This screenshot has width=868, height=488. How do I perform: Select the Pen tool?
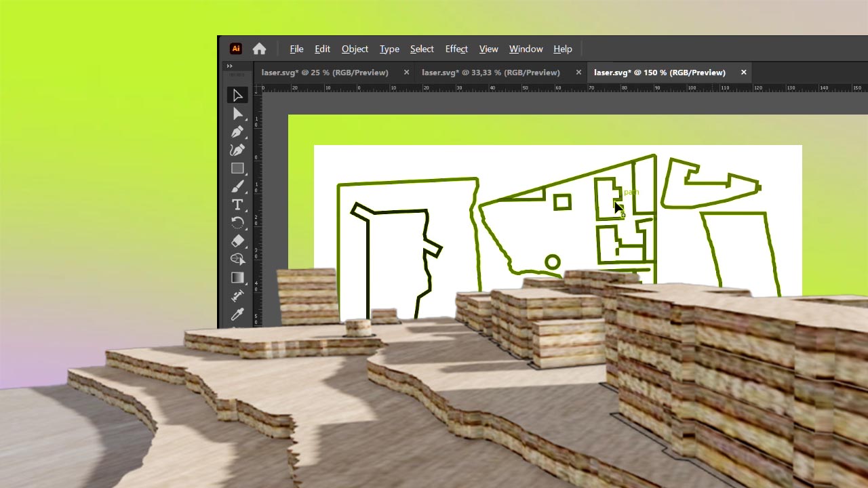237,132
